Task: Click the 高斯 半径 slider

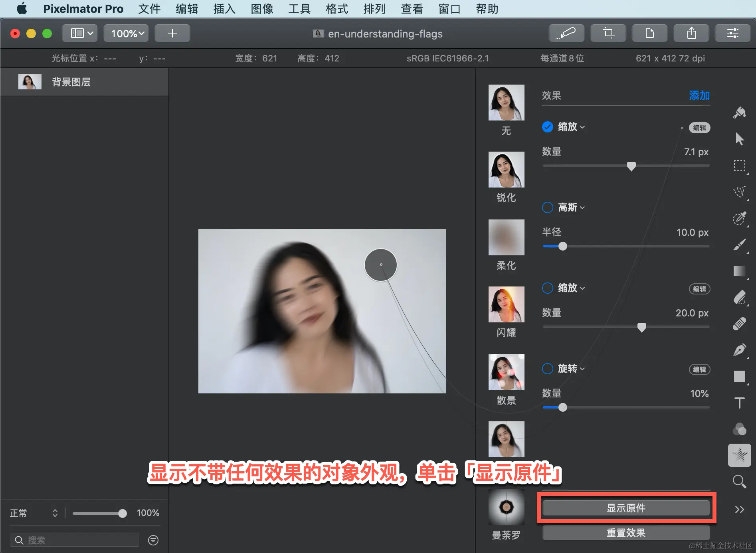Action: [x=626, y=246]
